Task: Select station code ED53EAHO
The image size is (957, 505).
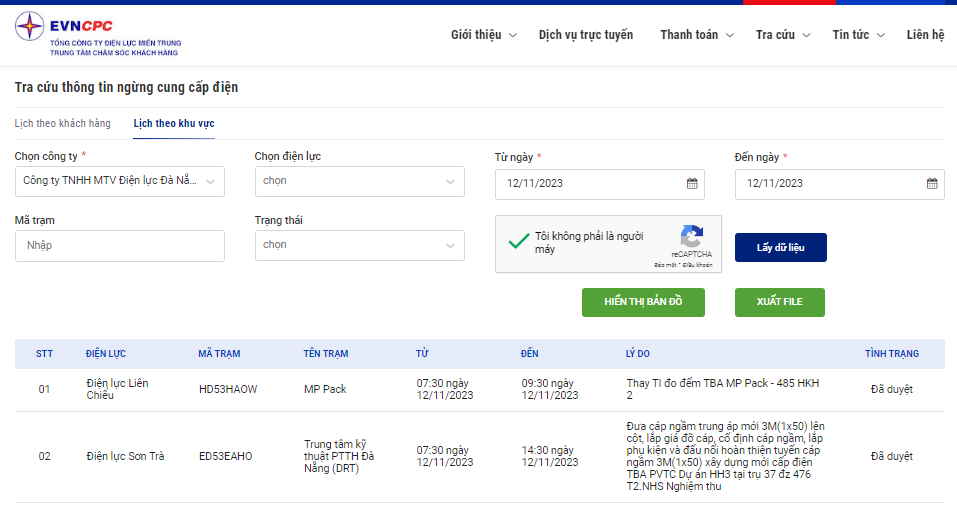Action: pyautogui.click(x=226, y=456)
